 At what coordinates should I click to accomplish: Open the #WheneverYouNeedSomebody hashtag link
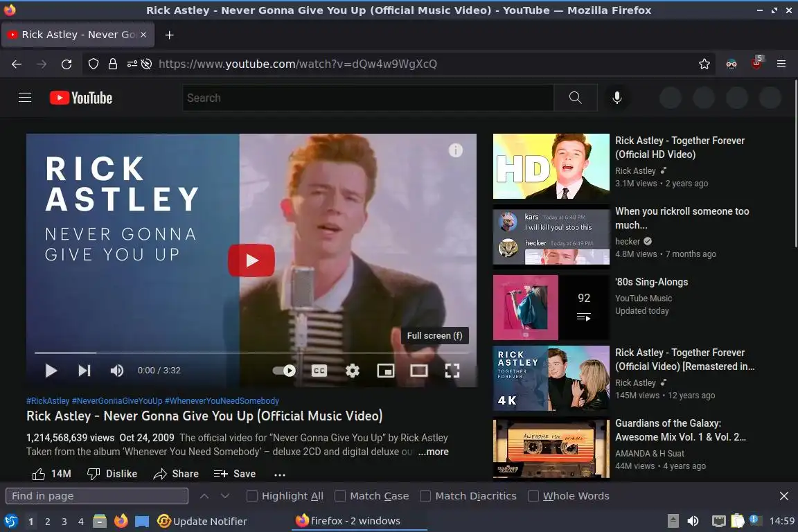click(222, 401)
